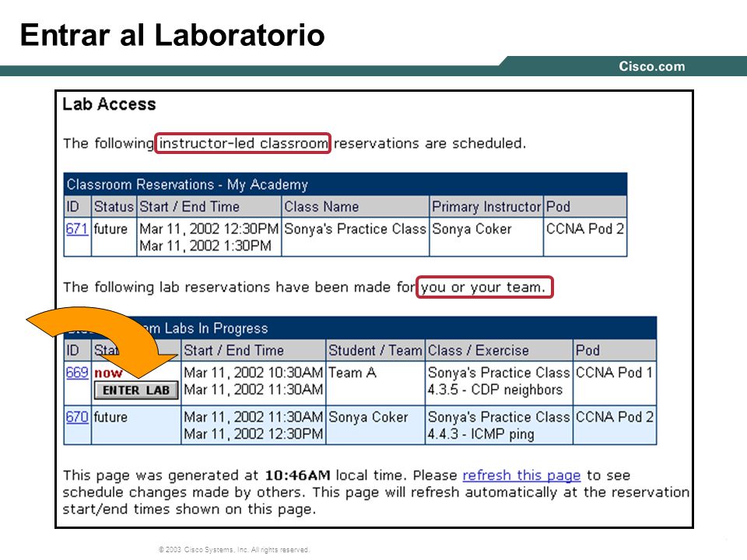Click 'Mar 11, 2002 10:30AM' start time

(254, 373)
